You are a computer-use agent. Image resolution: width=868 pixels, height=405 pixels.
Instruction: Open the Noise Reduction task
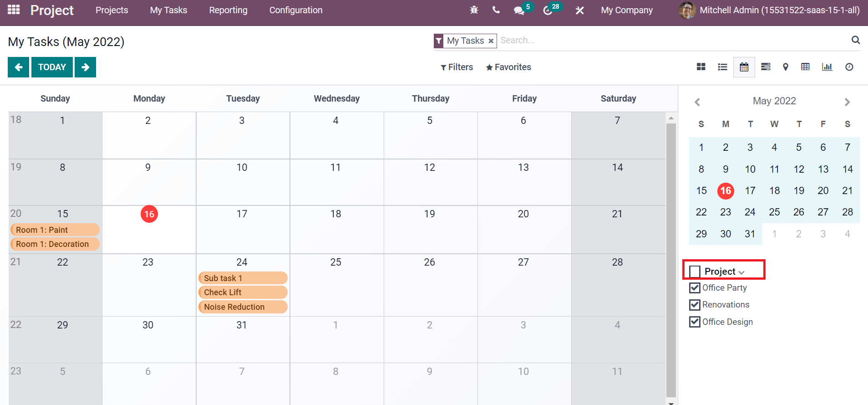243,307
